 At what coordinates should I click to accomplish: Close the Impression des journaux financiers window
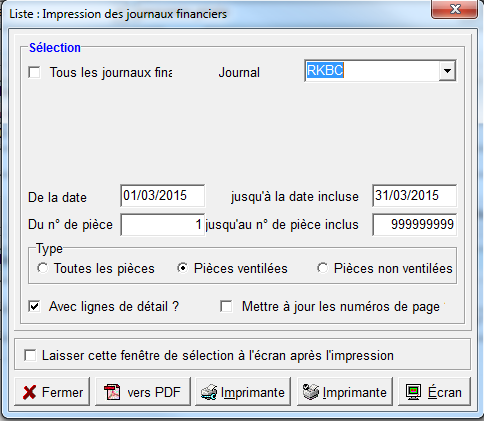click(455, 9)
